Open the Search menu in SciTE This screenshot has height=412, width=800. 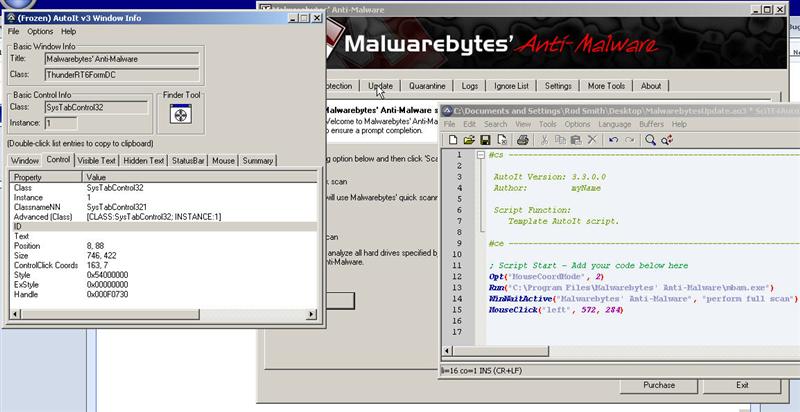coord(495,124)
